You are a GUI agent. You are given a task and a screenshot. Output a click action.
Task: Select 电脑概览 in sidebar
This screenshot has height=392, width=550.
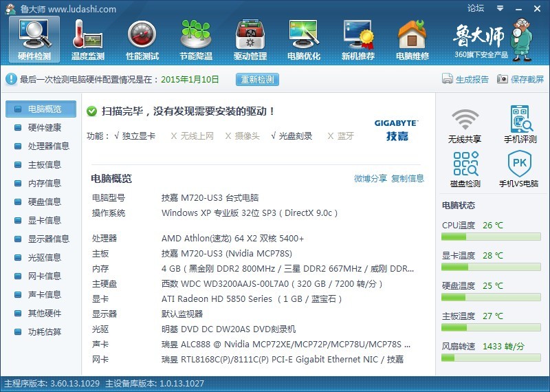pyautogui.click(x=41, y=109)
